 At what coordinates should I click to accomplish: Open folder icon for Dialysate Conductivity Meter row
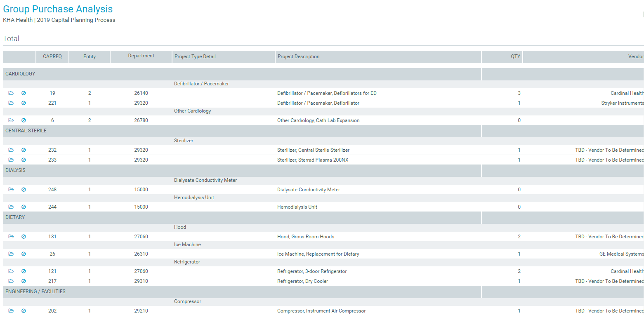tap(11, 190)
